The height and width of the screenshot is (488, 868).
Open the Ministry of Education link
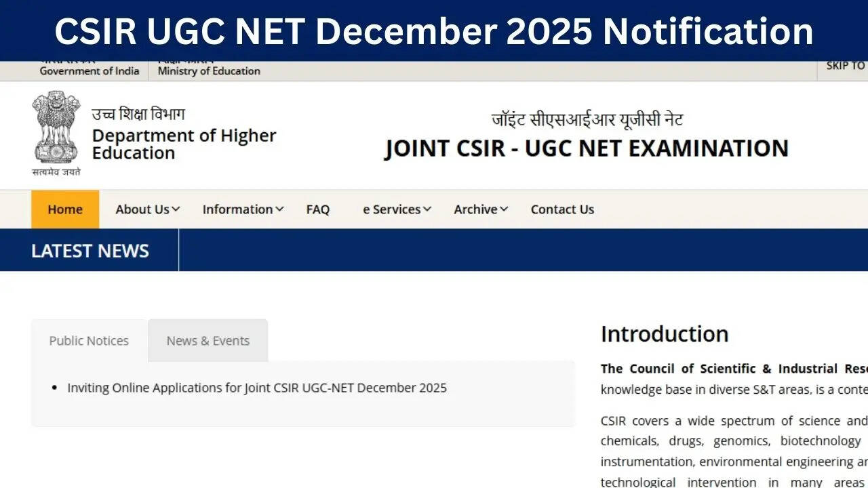(x=209, y=70)
